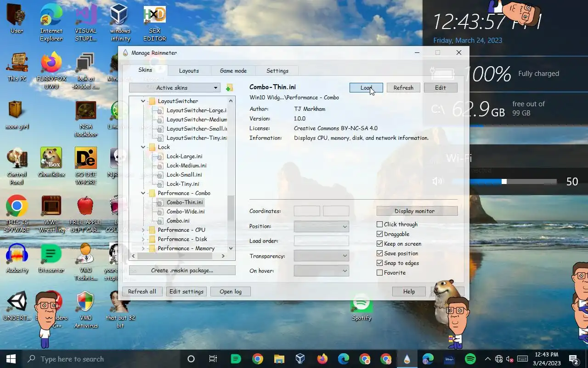Image resolution: width=588 pixels, height=368 pixels.
Task: Select Combo-Wide.ini in the skin tree
Action: (186, 212)
